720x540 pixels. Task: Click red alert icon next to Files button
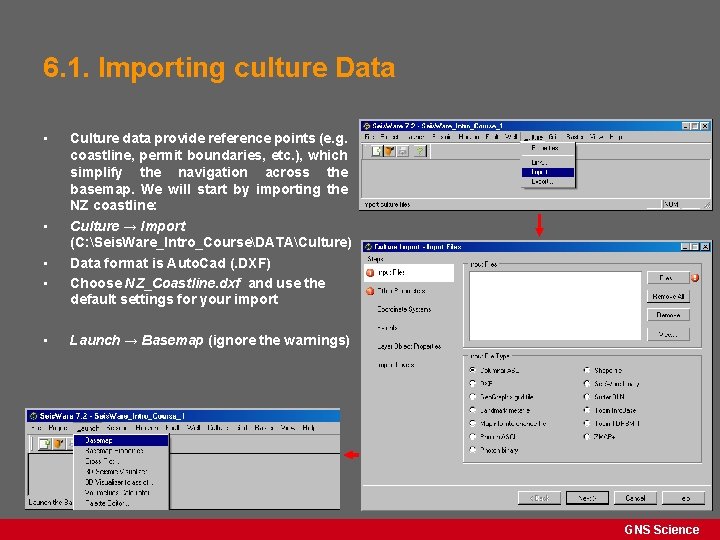(x=695, y=278)
